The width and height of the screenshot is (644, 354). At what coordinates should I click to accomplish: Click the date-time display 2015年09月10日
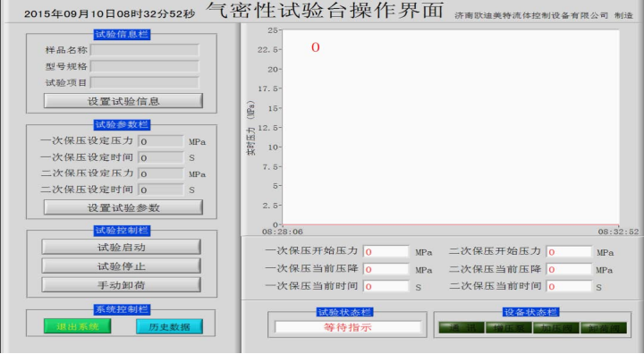point(110,14)
